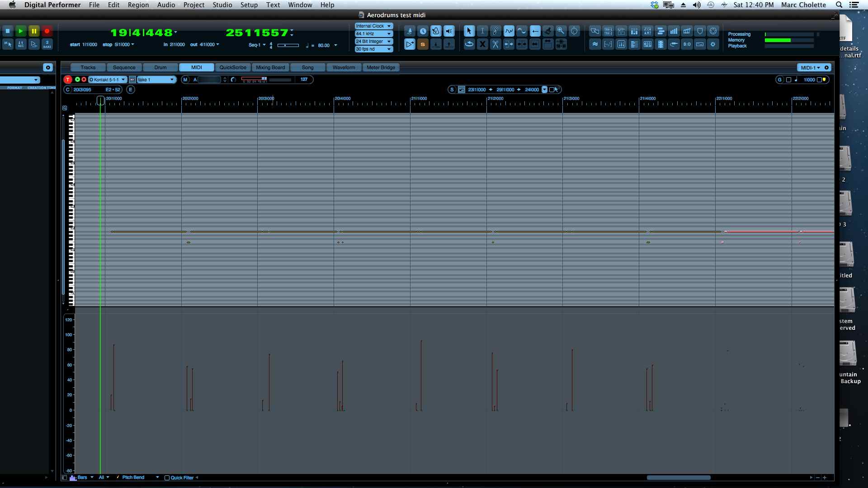Toggle the orange Solo S button
The image size is (868, 488).
point(423,44)
